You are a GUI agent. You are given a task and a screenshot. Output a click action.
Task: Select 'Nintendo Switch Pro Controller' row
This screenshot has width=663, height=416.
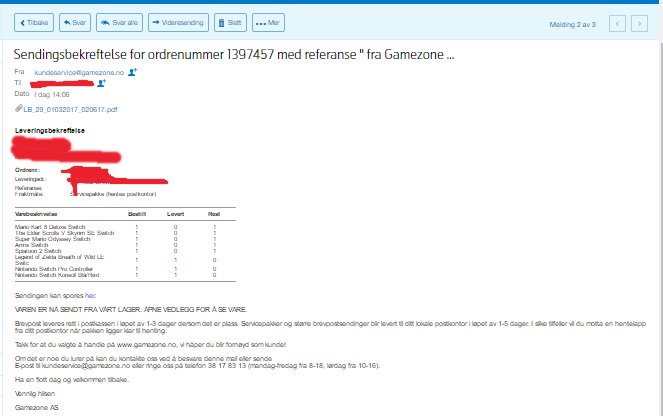click(125, 269)
